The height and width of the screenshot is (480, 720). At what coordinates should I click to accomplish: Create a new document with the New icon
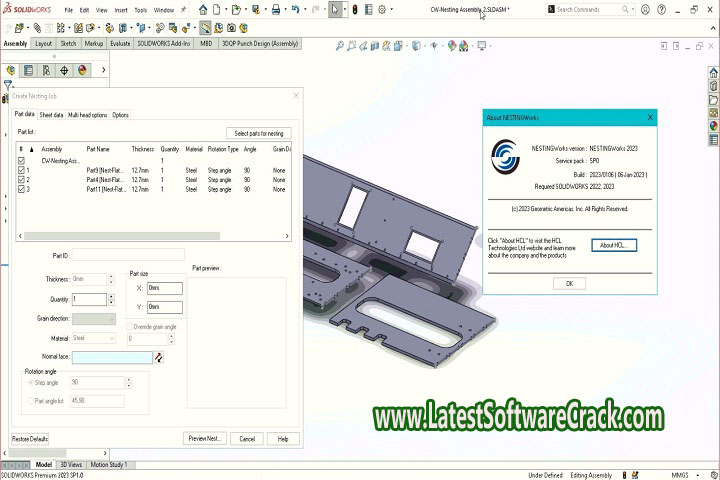[x=216, y=9]
